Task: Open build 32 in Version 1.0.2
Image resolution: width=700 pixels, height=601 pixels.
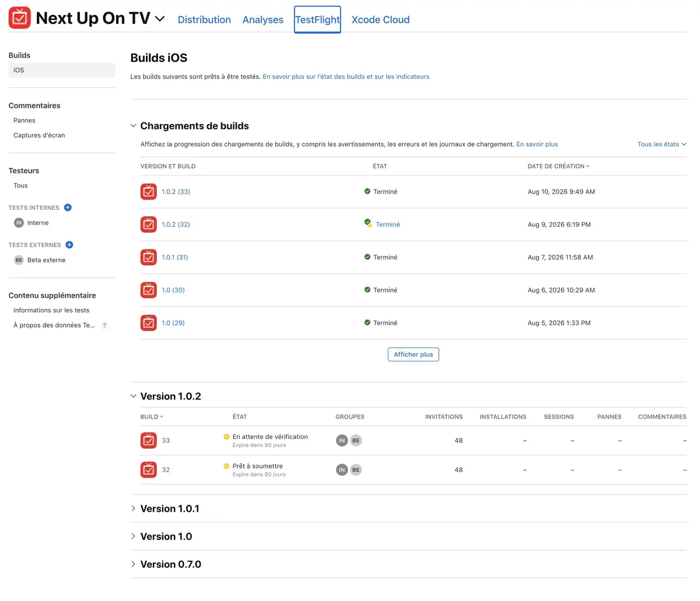Action: click(x=166, y=470)
